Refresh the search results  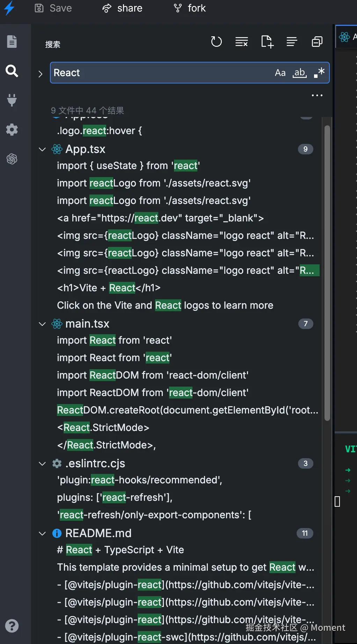216,42
